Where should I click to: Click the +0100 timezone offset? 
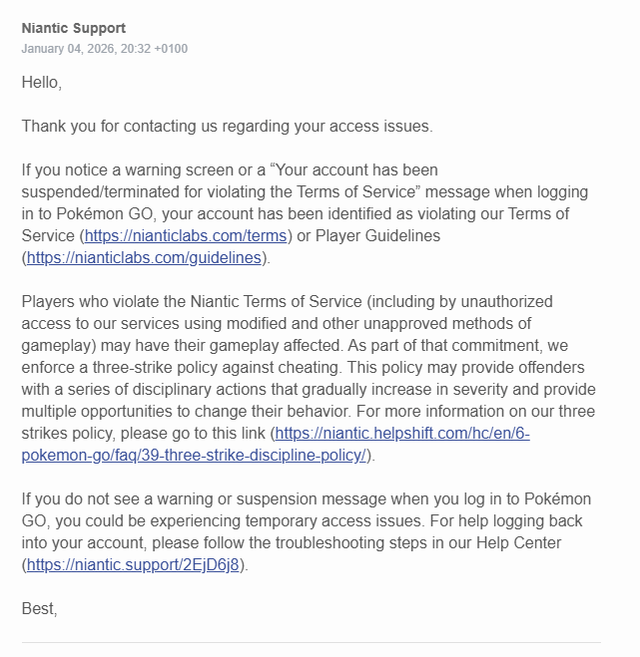click(171, 49)
